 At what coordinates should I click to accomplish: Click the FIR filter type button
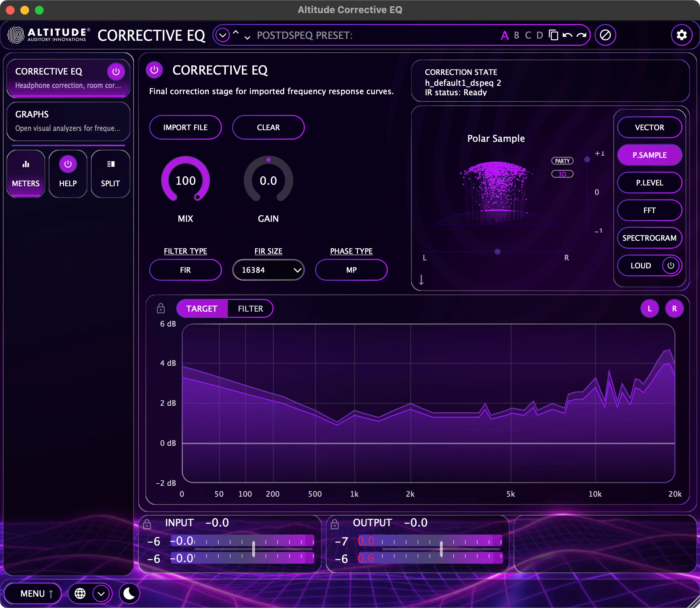pyautogui.click(x=186, y=270)
